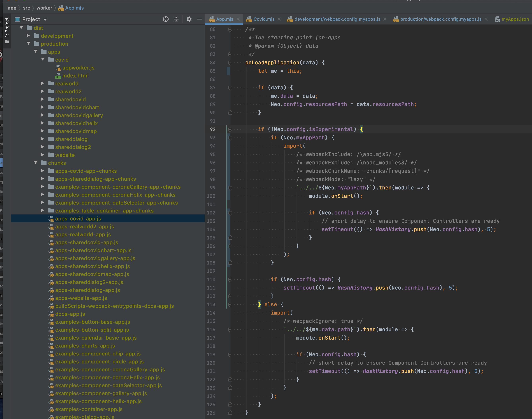This screenshot has width=532, height=419.
Task: Fold onLoadApplication method at line 84
Action: coord(230,63)
